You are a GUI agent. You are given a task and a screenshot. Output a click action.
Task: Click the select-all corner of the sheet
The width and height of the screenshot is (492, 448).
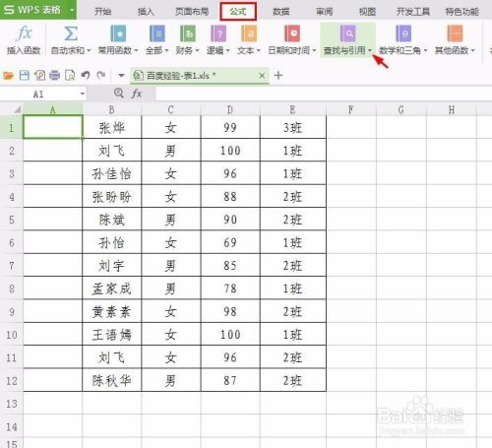[x=17, y=109]
